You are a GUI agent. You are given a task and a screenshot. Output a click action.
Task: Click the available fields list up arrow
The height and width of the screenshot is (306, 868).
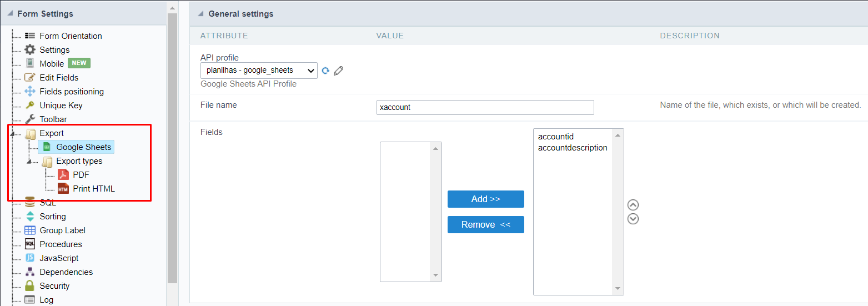pyautogui.click(x=436, y=148)
